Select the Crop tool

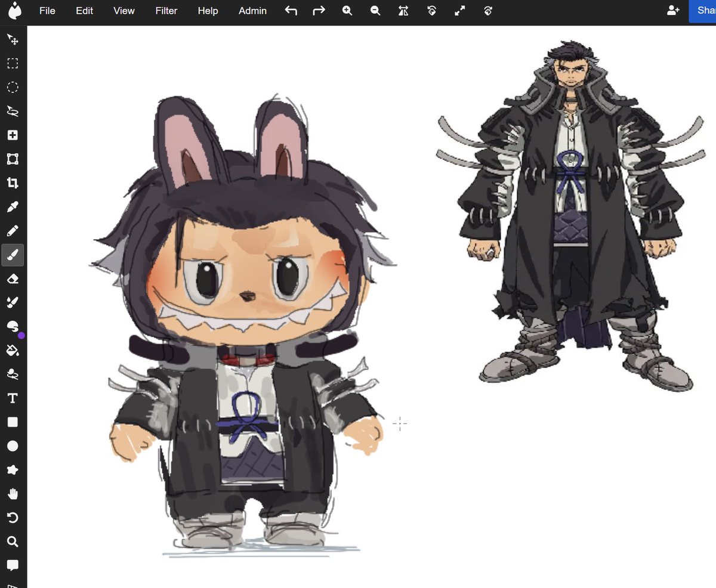click(13, 183)
